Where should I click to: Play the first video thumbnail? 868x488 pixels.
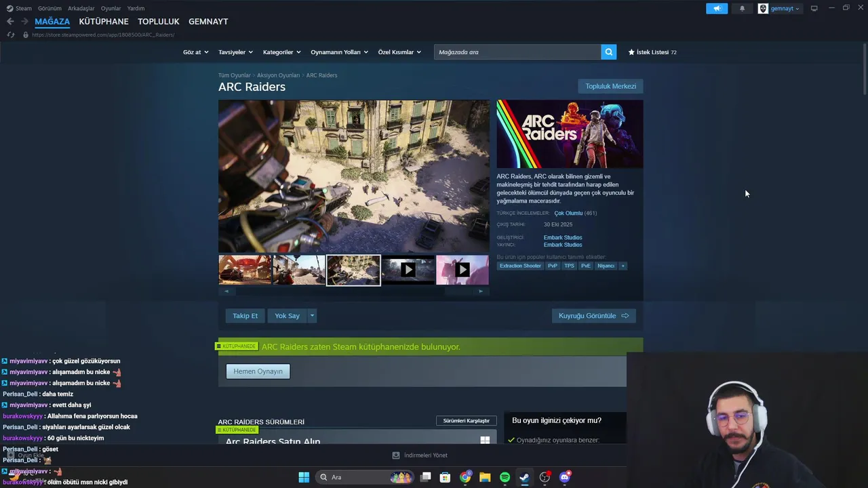[x=408, y=270]
